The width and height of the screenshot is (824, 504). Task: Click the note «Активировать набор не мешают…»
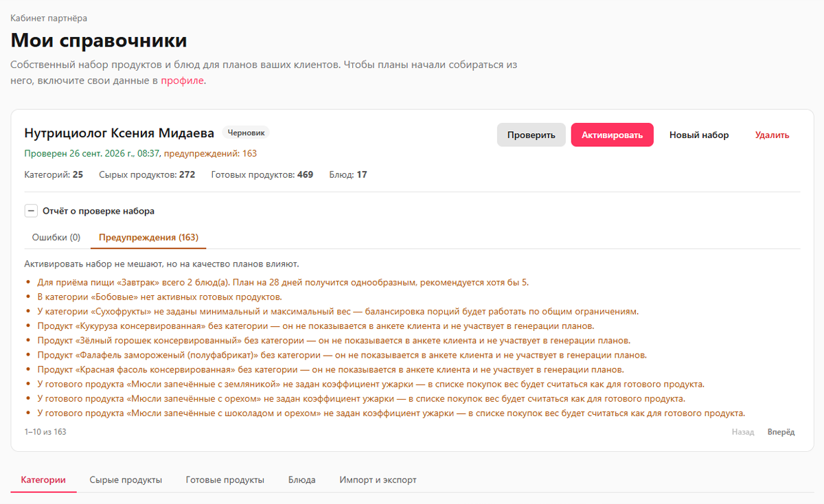[162, 264]
